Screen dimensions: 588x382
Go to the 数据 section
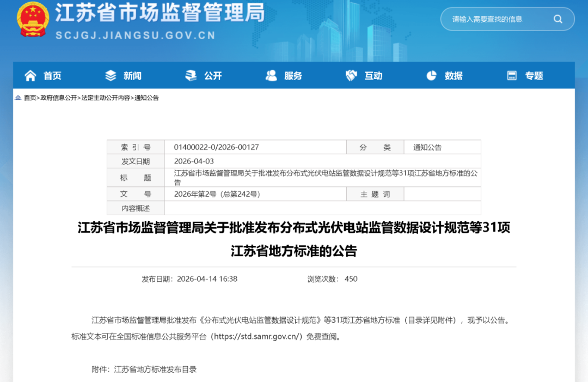(x=454, y=76)
